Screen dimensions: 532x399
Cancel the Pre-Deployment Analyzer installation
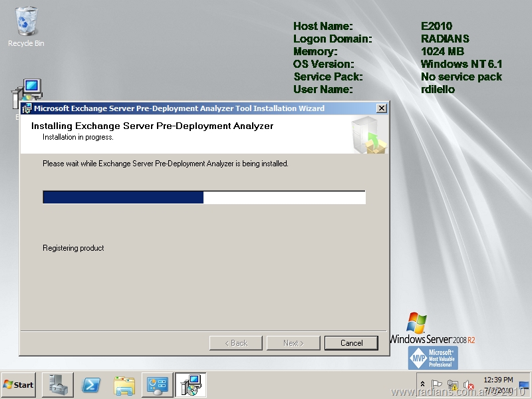351,343
